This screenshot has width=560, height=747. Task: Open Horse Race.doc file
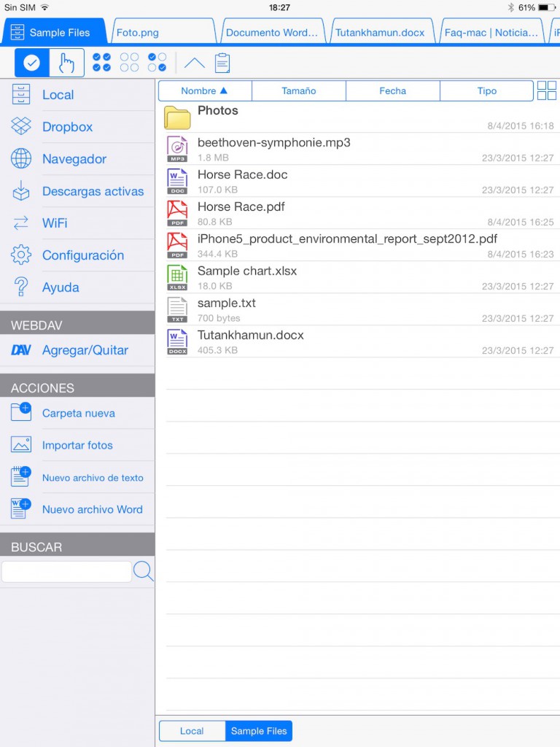tap(359, 182)
